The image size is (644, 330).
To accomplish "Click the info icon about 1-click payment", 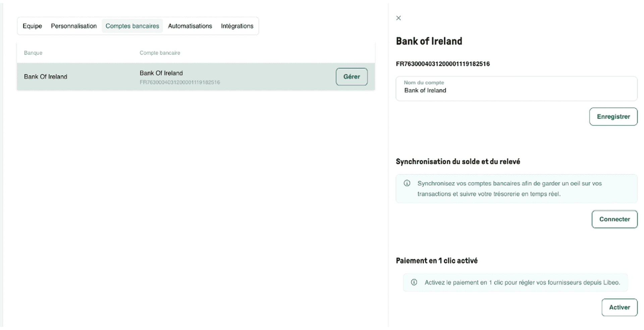I will [414, 282].
